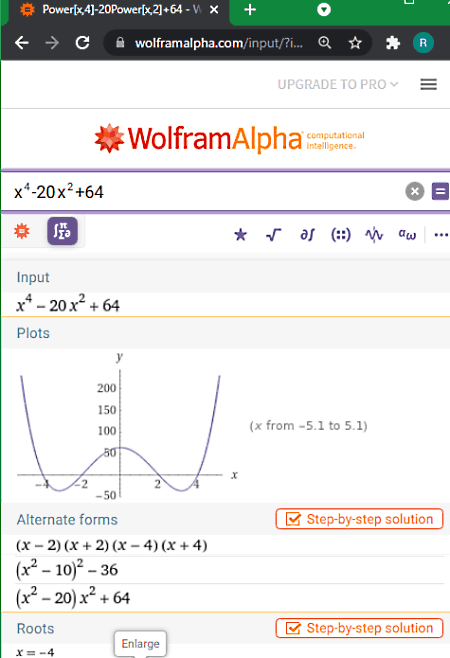Select natural language input mode icon
The height and width of the screenshot is (658, 450).
click(x=22, y=231)
